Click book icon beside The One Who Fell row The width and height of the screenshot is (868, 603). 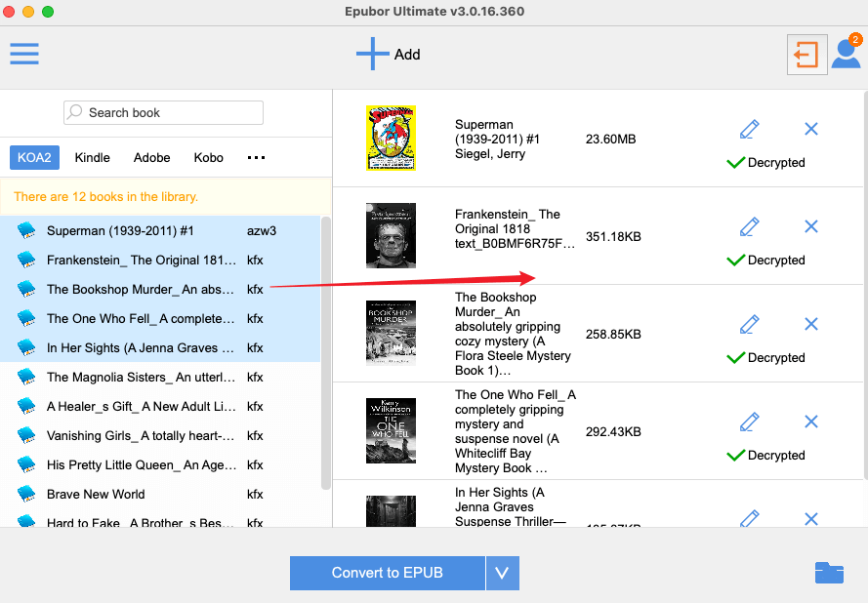pyautogui.click(x=26, y=319)
